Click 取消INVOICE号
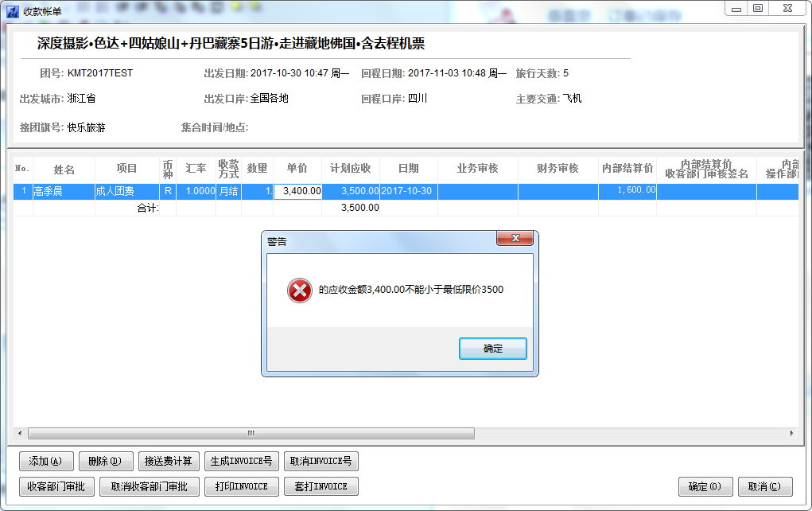Image resolution: width=812 pixels, height=511 pixels. point(321,461)
